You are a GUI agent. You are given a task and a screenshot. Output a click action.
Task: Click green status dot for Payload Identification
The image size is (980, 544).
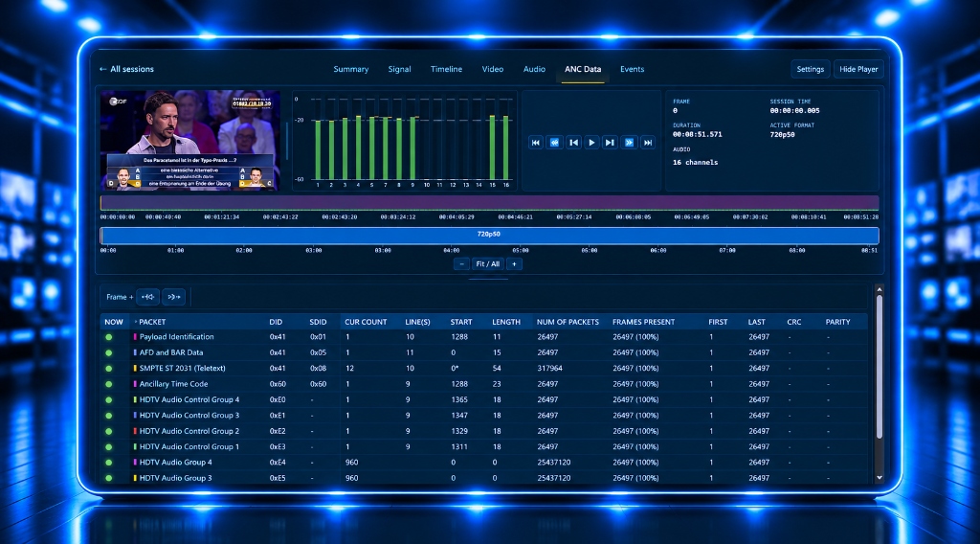109,337
